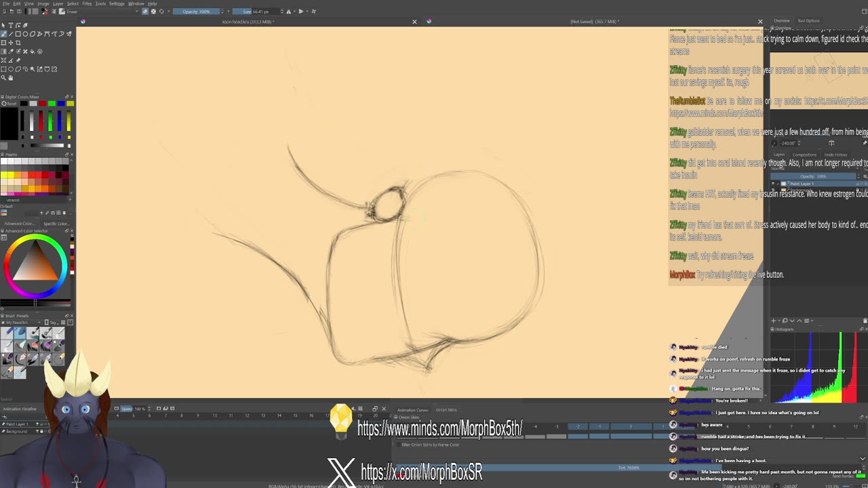Click the brush Size slider

pos(257,12)
